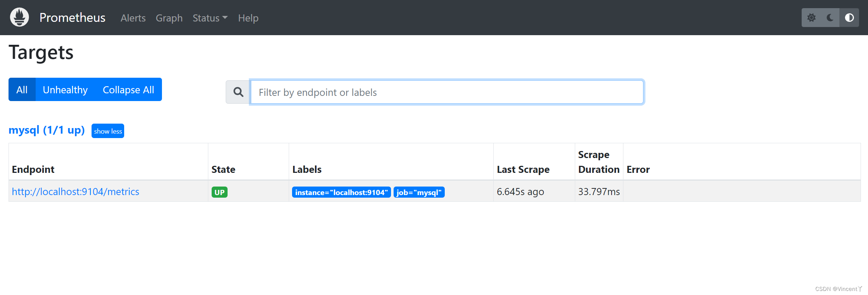Viewport: 868px width, 295px height.
Task: Select the All targets filter
Action: coord(22,90)
